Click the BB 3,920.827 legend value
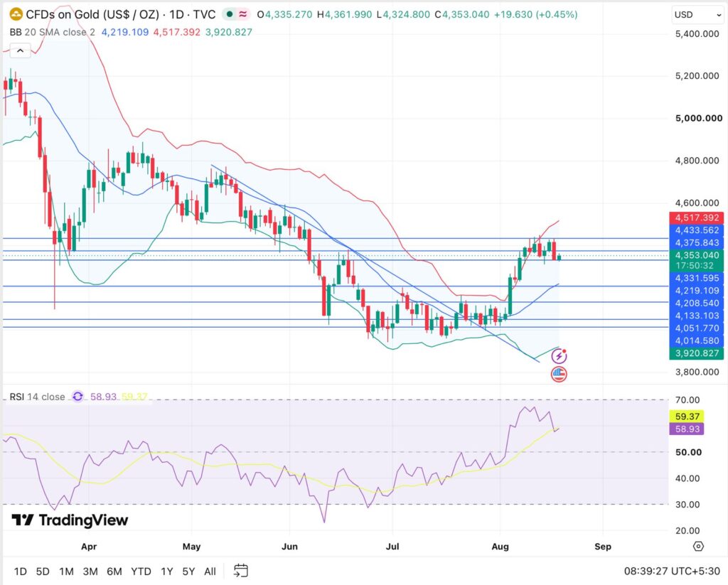728x585 pixels. [x=228, y=32]
